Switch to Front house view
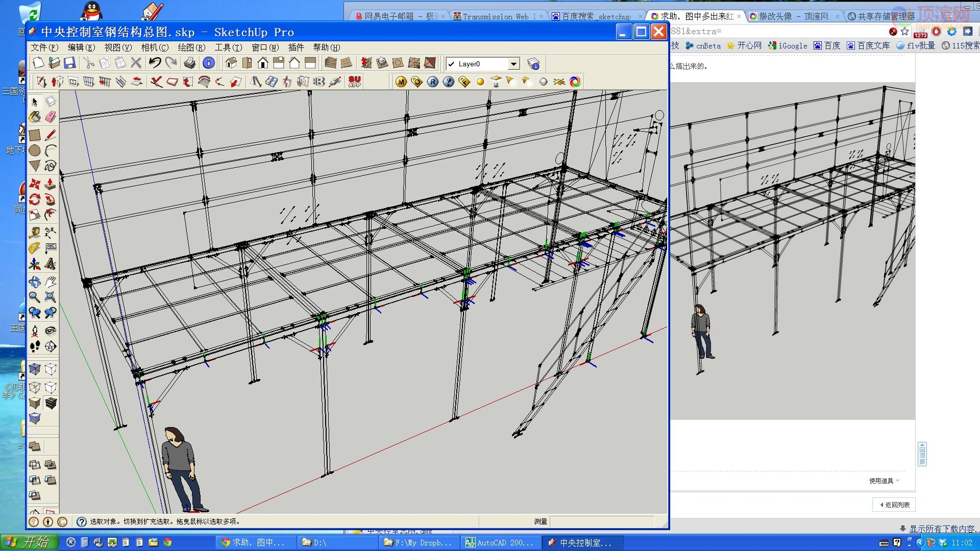Viewport: 980px width, 551px height. [263, 63]
